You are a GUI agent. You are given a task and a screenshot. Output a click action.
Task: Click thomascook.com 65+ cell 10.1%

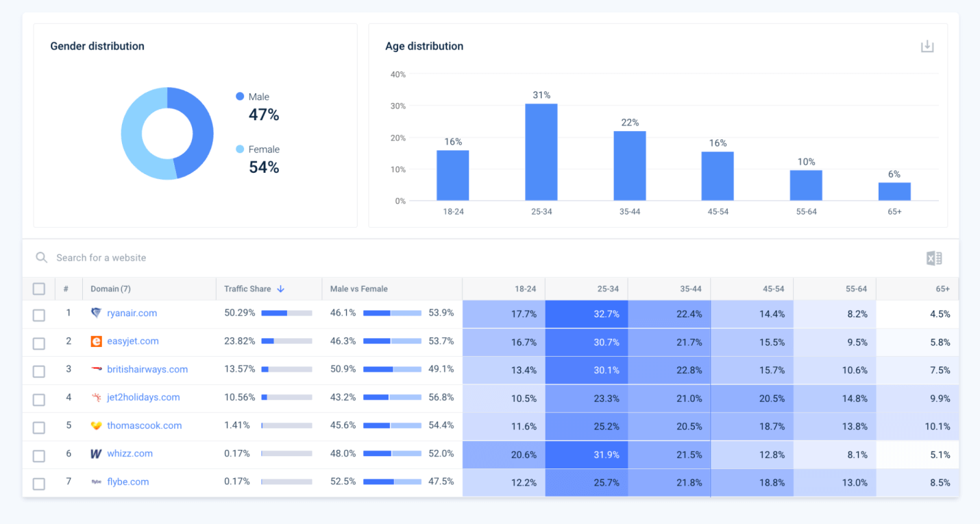(918, 427)
